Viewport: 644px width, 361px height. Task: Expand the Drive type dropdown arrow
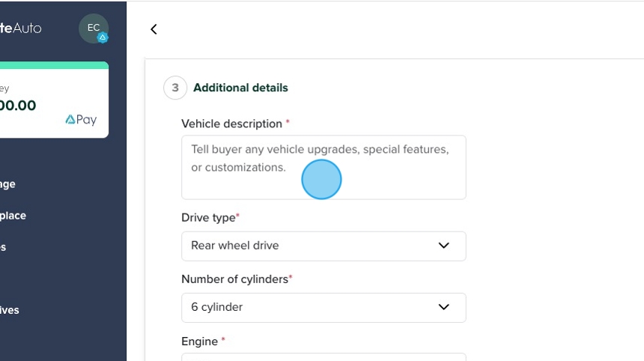(x=443, y=246)
